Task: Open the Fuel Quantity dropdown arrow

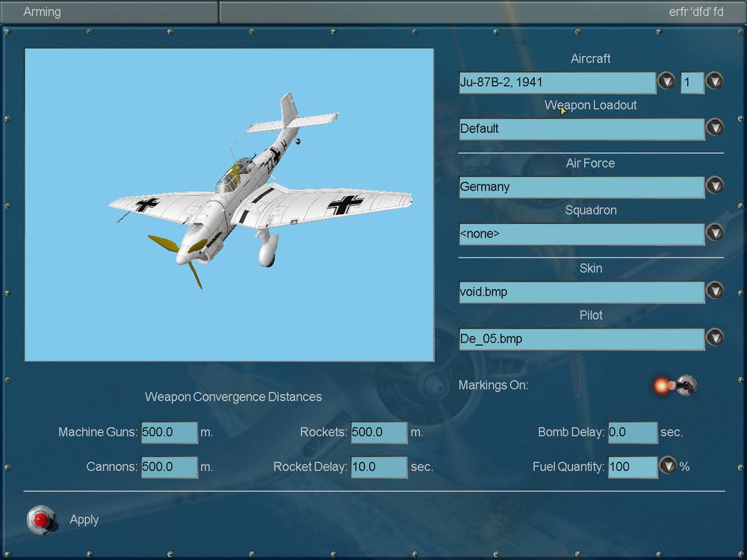Action: point(667,465)
